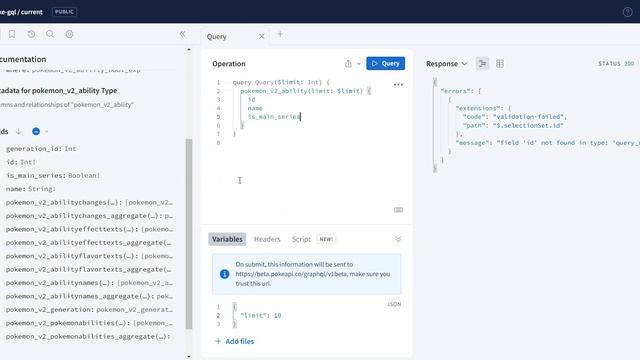Open the schema search magnifier icon

click(50, 34)
